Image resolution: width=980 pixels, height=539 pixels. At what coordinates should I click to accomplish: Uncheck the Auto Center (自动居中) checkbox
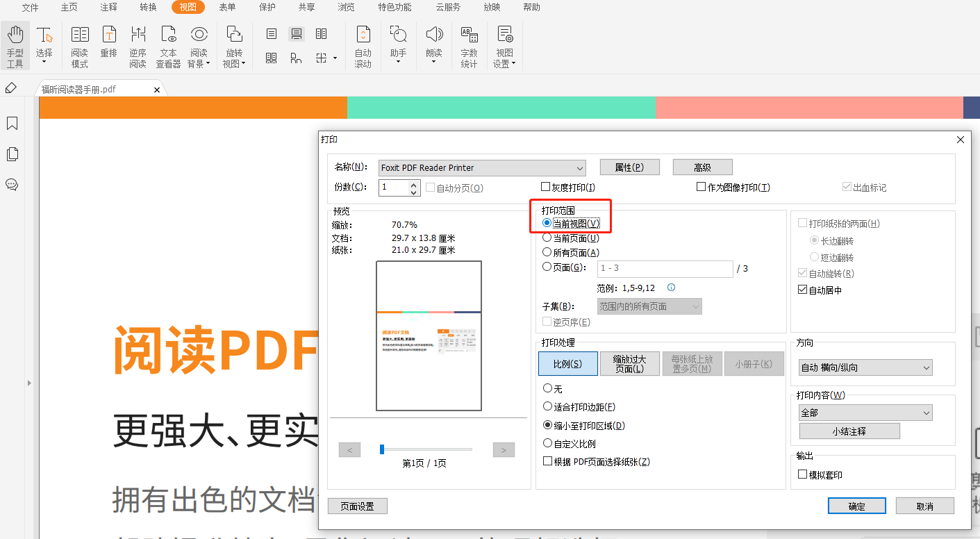[803, 290]
